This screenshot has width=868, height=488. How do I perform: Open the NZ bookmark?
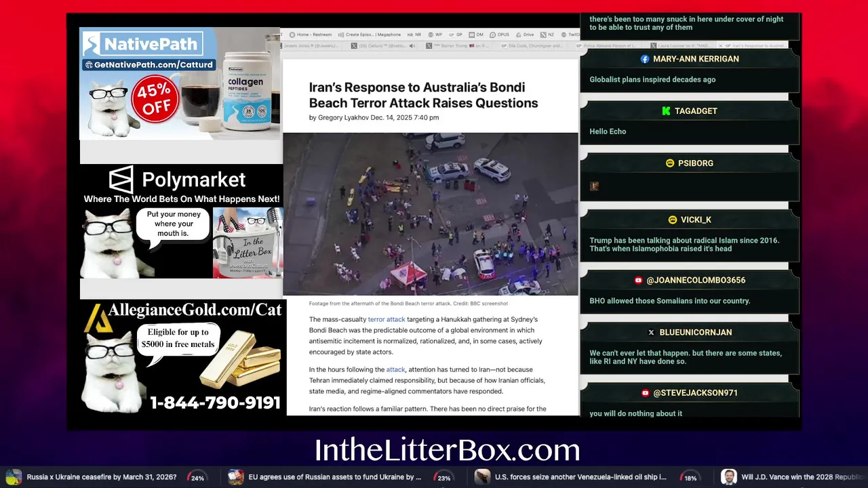(547, 35)
